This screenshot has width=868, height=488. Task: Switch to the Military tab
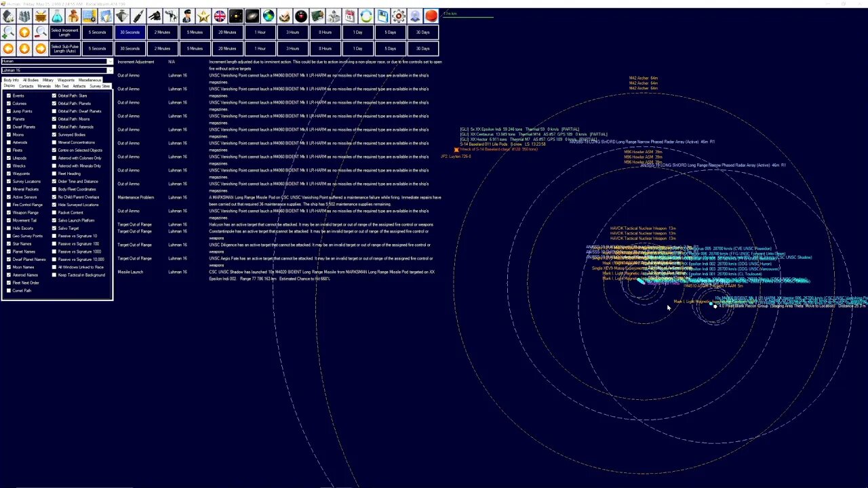coord(48,80)
